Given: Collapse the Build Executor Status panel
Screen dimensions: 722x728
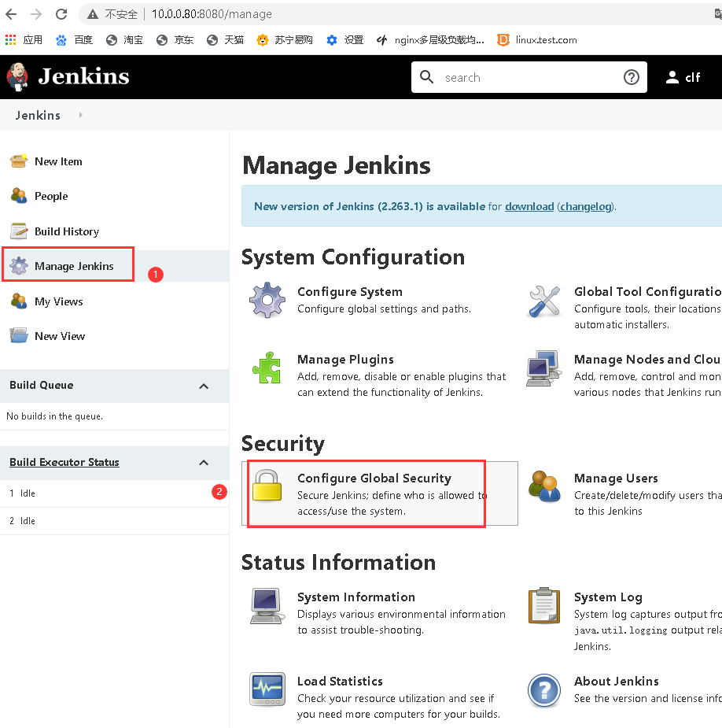Looking at the screenshot, I should click(204, 463).
